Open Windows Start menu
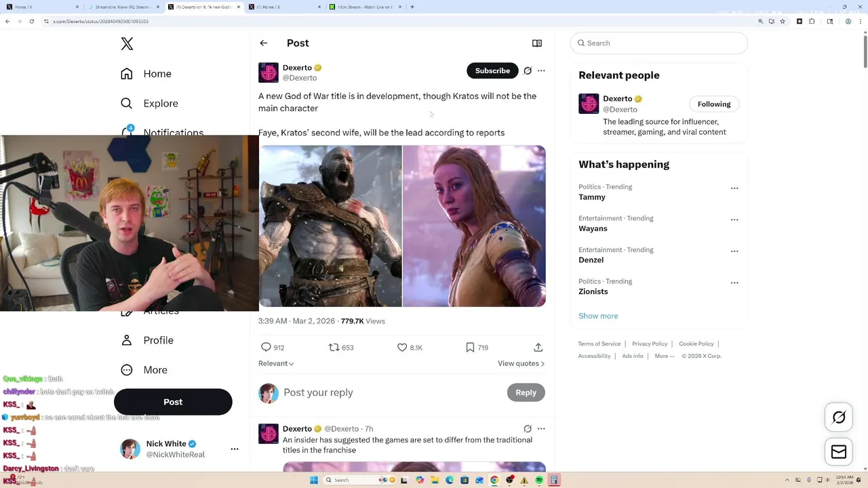This screenshot has height=488, width=868. pos(314,480)
